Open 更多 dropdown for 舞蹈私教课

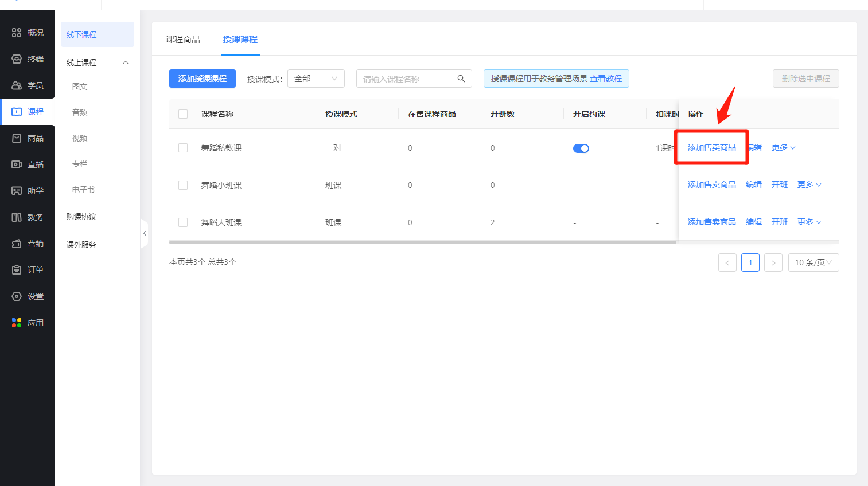[x=783, y=147]
